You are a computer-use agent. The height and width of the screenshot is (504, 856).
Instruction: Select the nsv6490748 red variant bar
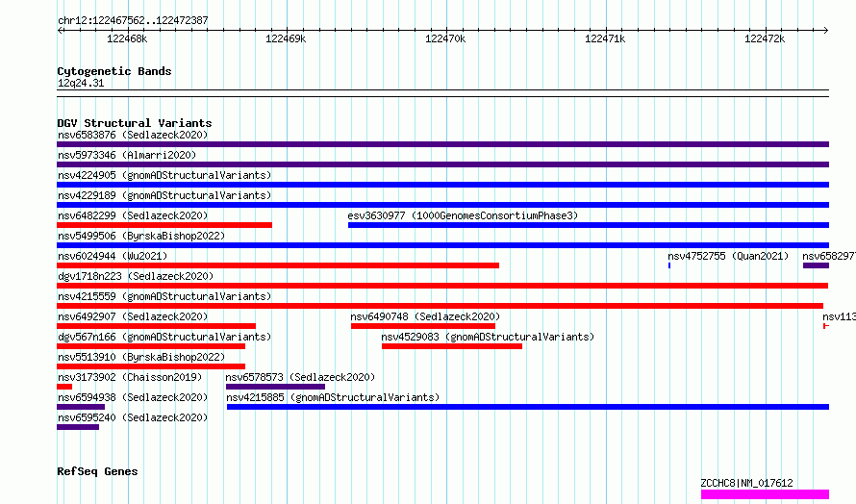[x=423, y=326]
